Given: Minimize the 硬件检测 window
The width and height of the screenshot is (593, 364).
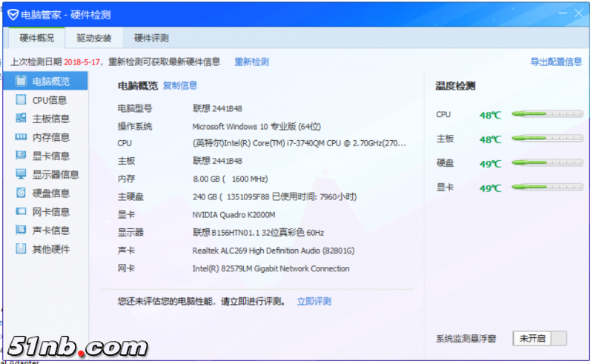Looking at the screenshot, I should [x=563, y=13].
